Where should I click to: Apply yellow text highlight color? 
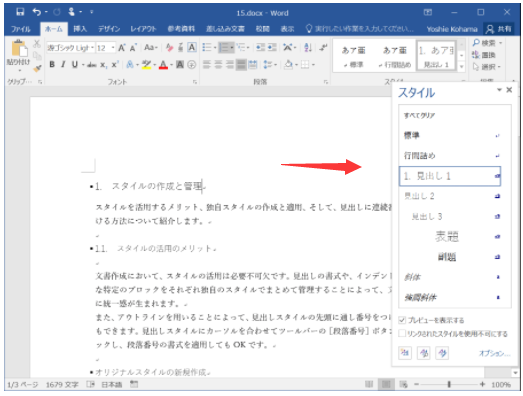tap(146, 65)
